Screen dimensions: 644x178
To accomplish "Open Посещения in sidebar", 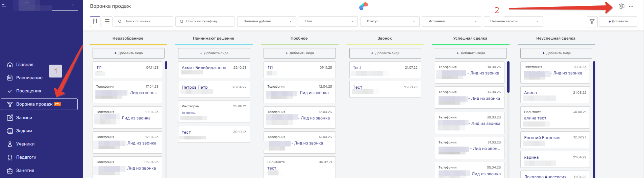I will 28,91.
